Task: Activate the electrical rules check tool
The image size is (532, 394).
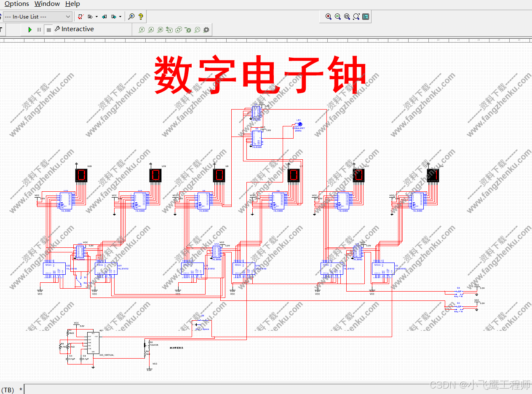Action: (x=80, y=16)
